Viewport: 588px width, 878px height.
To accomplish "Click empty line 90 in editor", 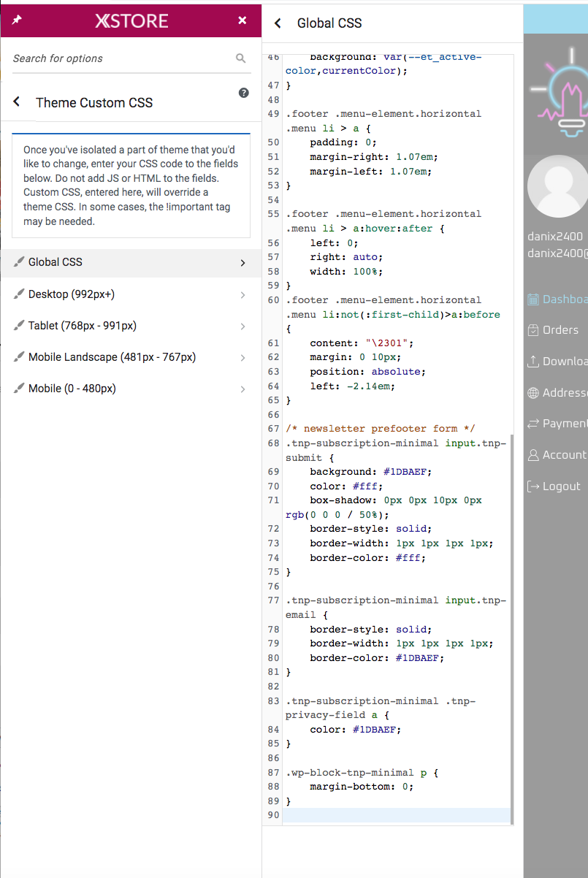I will coord(397,815).
